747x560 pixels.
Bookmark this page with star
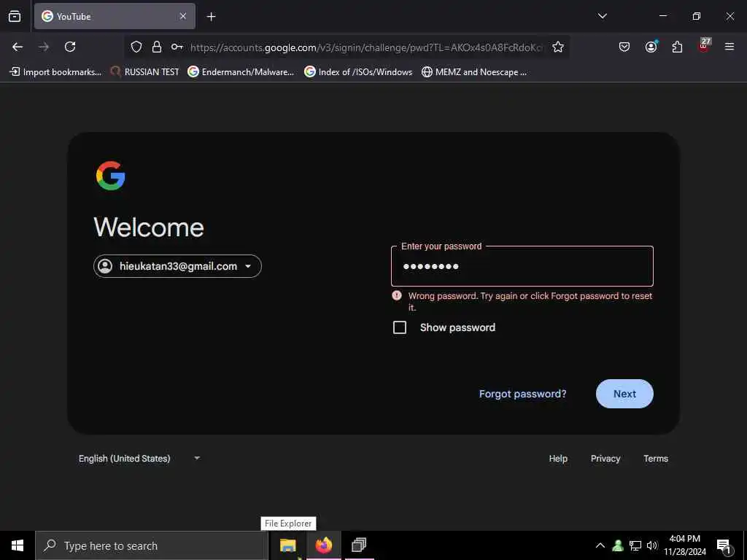click(x=558, y=47)
